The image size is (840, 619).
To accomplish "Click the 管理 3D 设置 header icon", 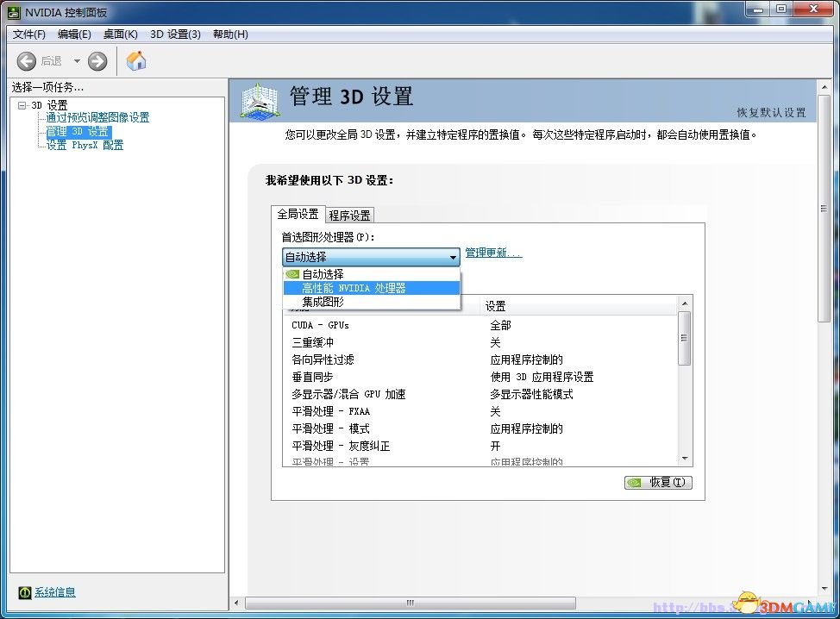I will [x=260, y=100].
